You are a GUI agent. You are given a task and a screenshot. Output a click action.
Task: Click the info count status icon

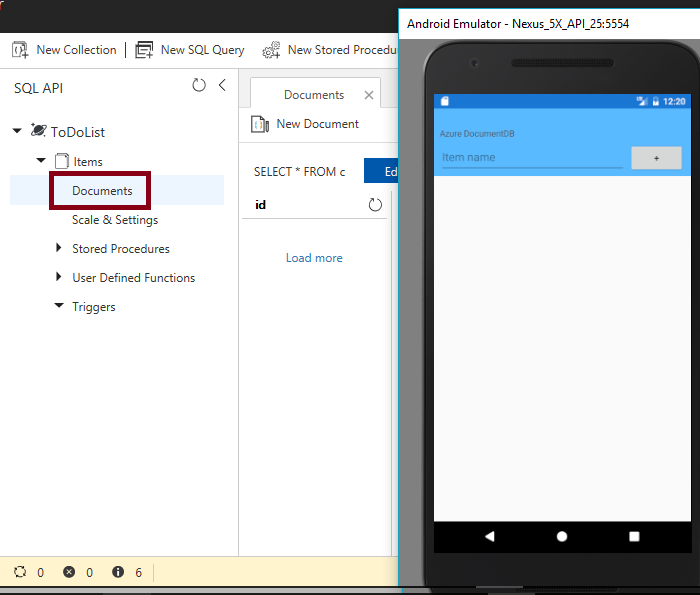(118, 572)
